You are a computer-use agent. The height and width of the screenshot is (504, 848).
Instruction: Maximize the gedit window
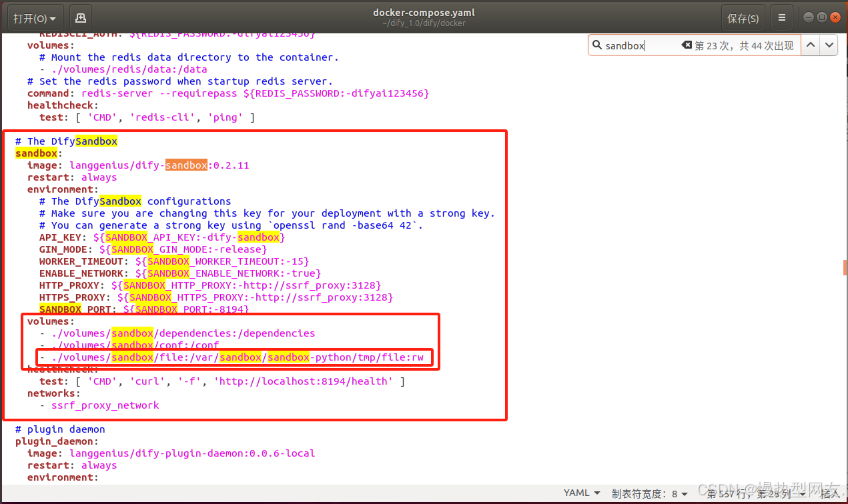coord(822,17)
